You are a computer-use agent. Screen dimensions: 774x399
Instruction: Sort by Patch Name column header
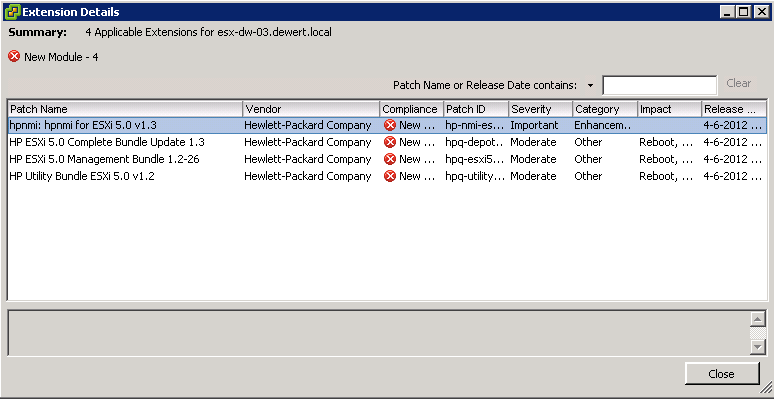click(125, 109)
